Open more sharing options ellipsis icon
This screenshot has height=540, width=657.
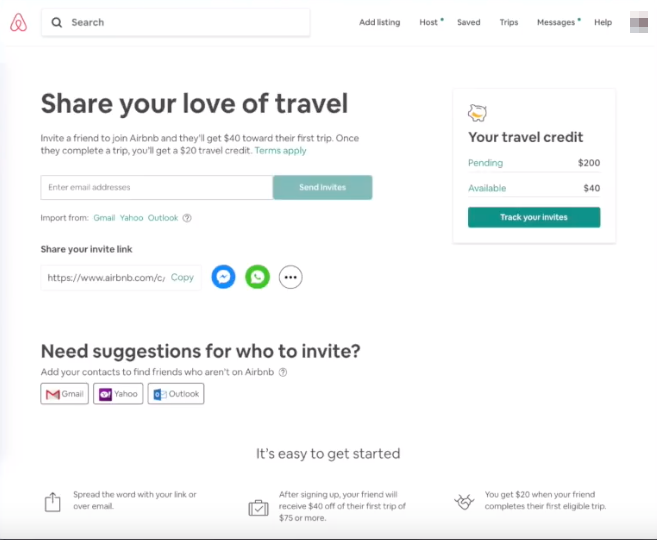(291, 277)
